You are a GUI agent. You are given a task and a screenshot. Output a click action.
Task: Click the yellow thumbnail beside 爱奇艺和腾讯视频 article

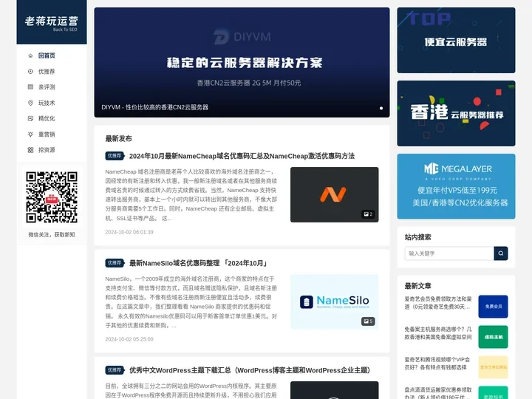[494, 367]
